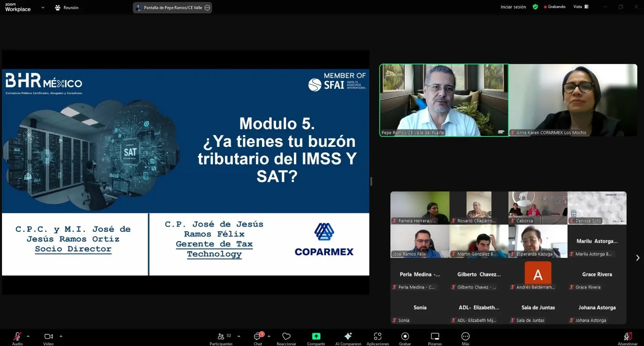Go to next page of participant gallery
This screenshot has height=346, width=644.
coord(638,258)
